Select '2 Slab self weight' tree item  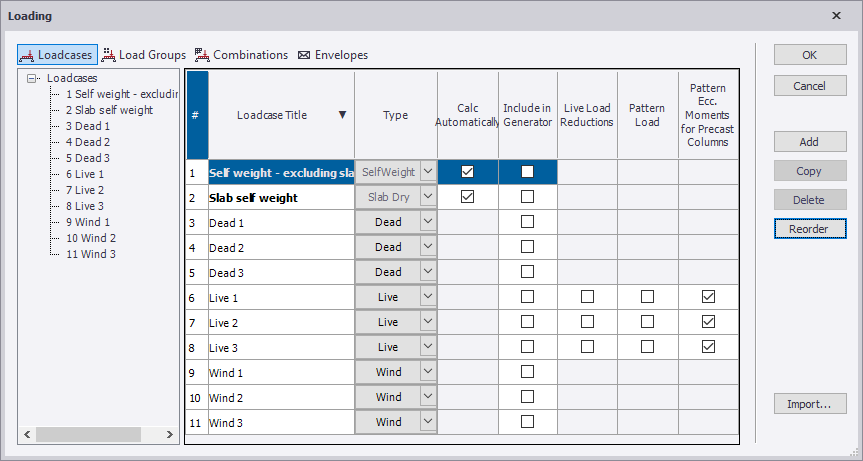coord(109,110)
